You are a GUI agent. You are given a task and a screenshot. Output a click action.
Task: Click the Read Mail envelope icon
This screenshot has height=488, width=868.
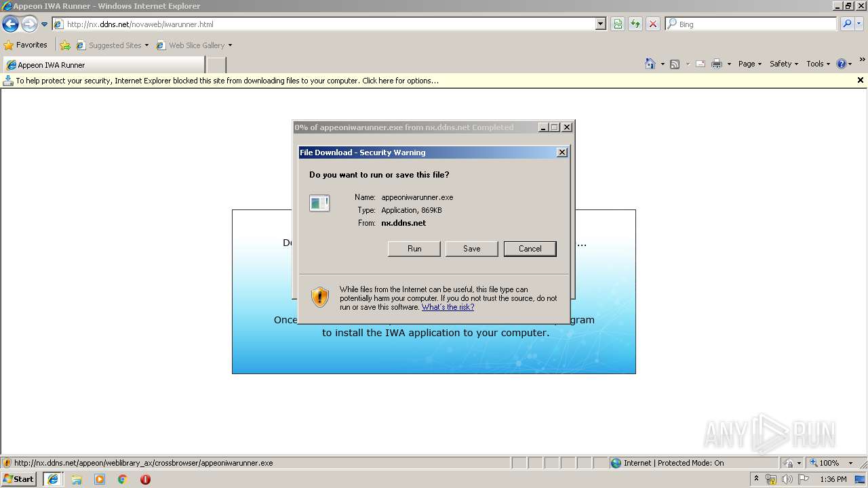701,64
